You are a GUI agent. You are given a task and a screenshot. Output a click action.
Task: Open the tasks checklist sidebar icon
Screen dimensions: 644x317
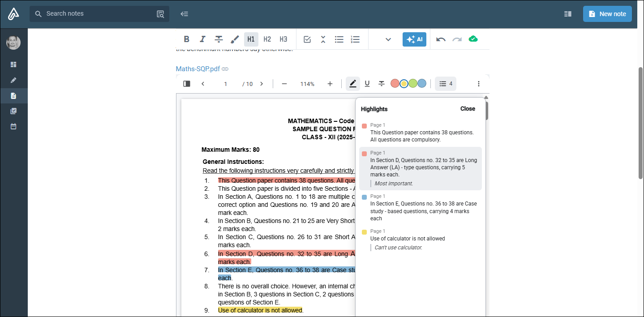point(13,111)
